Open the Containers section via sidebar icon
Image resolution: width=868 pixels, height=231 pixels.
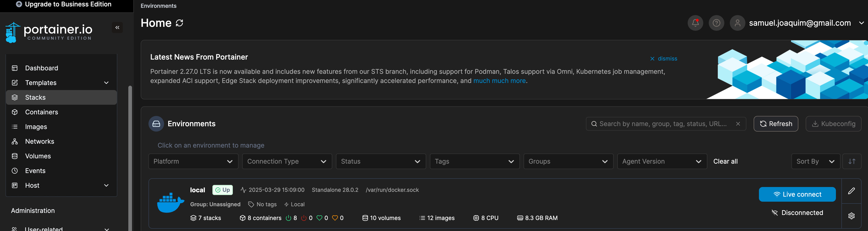pyautogui.click(x=15, y=112)
